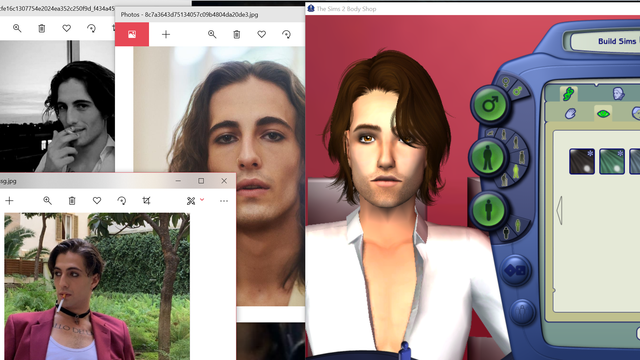Zoom in the middle Photos window
640x360 pixels.
212,34
